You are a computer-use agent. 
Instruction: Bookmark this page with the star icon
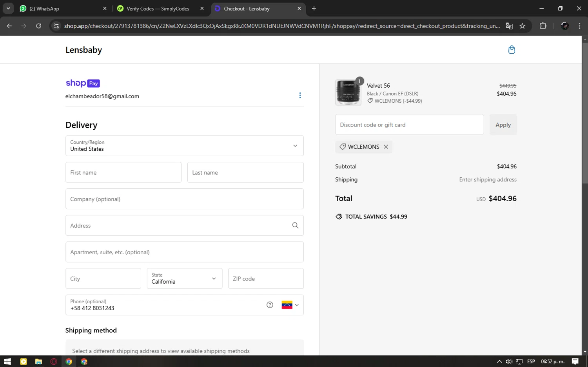(x=522, y=26)
